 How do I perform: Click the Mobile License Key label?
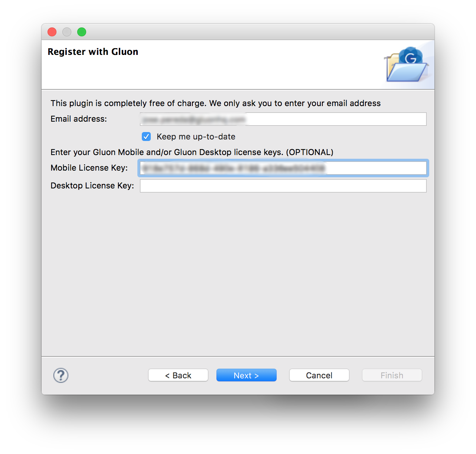89,168
